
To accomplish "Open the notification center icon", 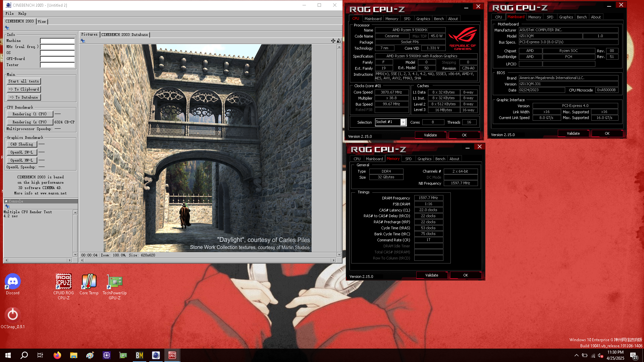I will [x=634, y=356].
